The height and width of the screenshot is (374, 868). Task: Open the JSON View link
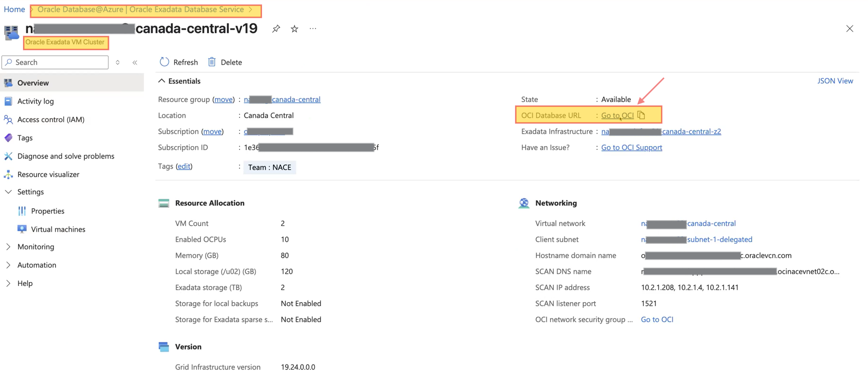pyautogui.click(x=835, y=81)
